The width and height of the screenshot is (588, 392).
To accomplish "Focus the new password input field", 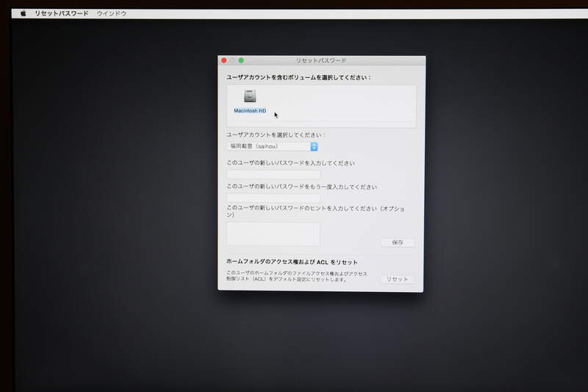I will click(273, 174).
